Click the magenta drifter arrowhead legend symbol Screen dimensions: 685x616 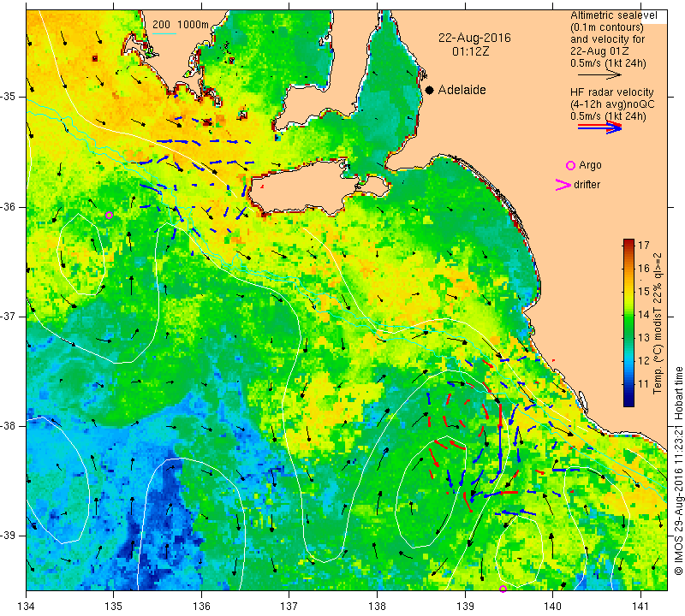point(563,185)
